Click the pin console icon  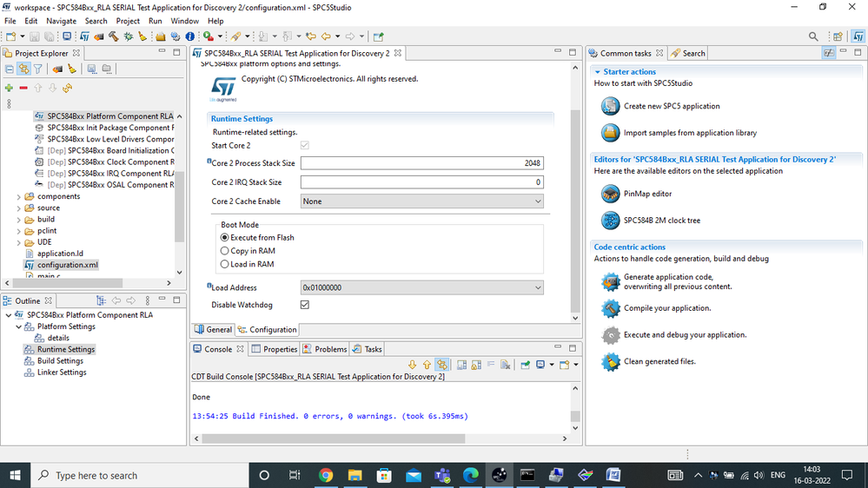click(x=526, y=365)
